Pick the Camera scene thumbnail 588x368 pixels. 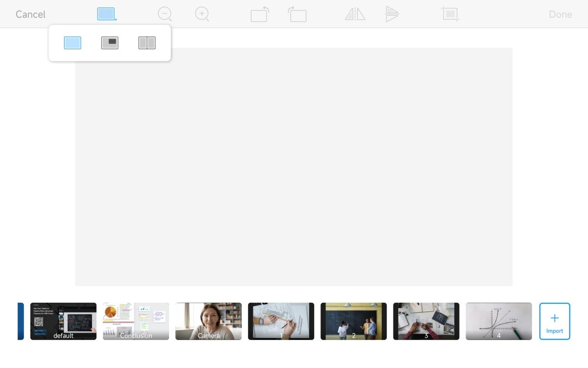coord(208,321)
